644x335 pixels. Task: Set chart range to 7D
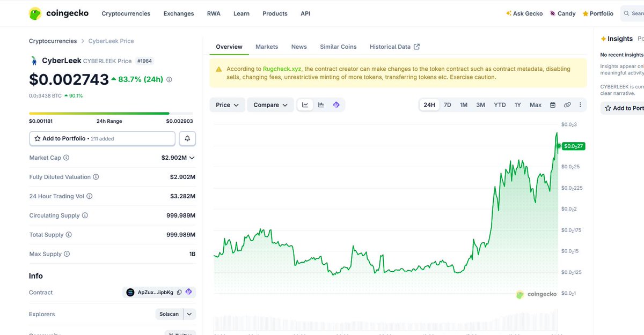click(x=447, y=105)
